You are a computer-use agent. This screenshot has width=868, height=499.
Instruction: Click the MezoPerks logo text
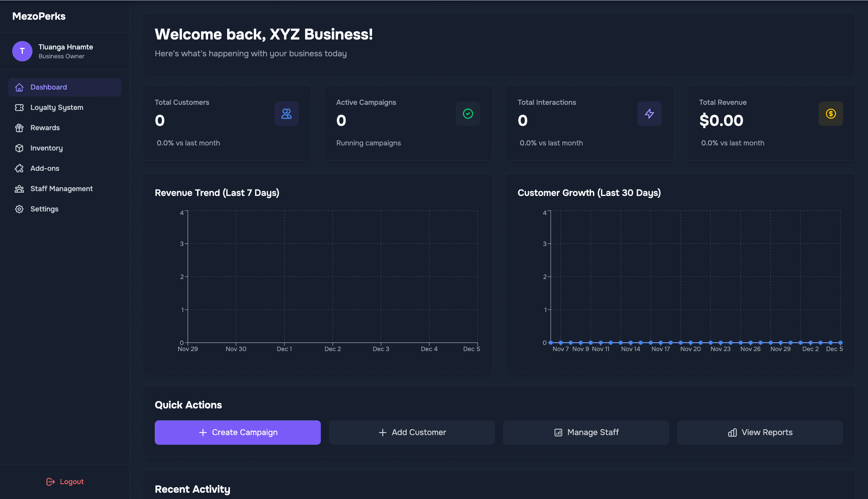(x=39, y=17)
